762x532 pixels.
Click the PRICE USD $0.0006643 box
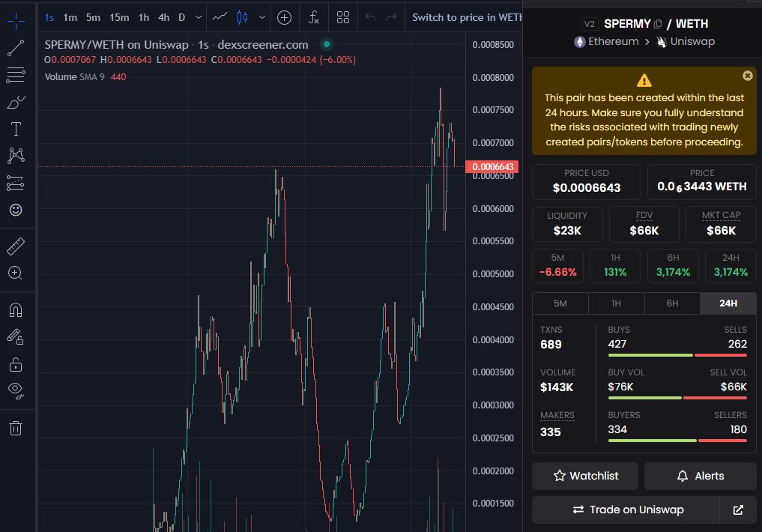tap(587, 182)
